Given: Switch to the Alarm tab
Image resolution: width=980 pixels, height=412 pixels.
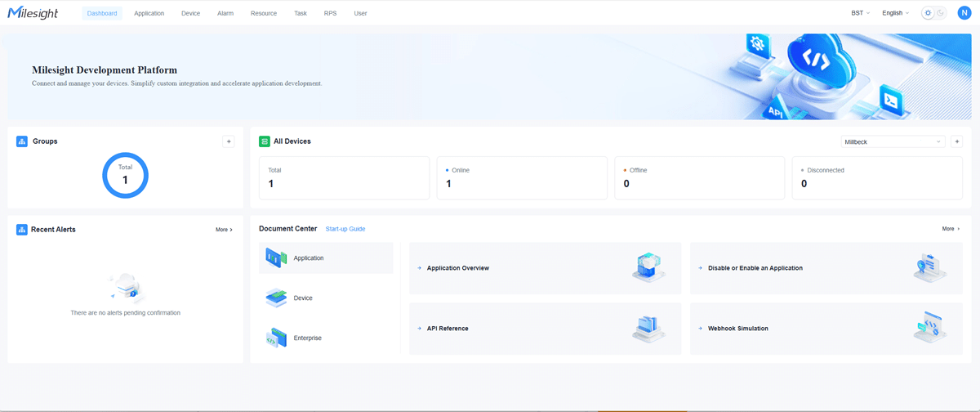Looking at the screenshot, I should pos(225,13).
